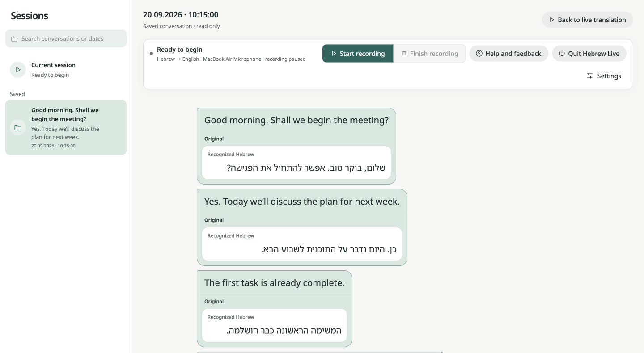Focus the search conversations or dates field
644x353 pixels.
point(66,38)
